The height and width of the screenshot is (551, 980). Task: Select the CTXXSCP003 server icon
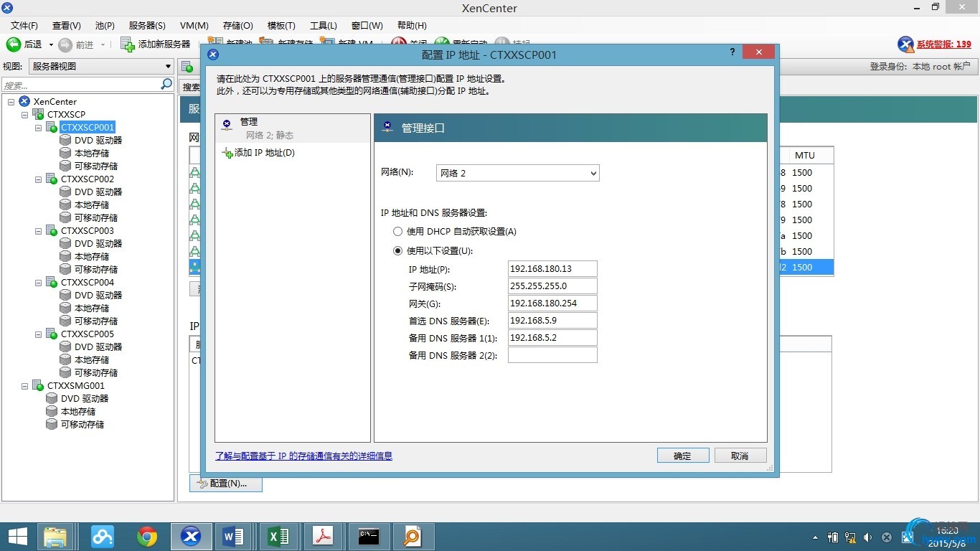click(52, 231)
